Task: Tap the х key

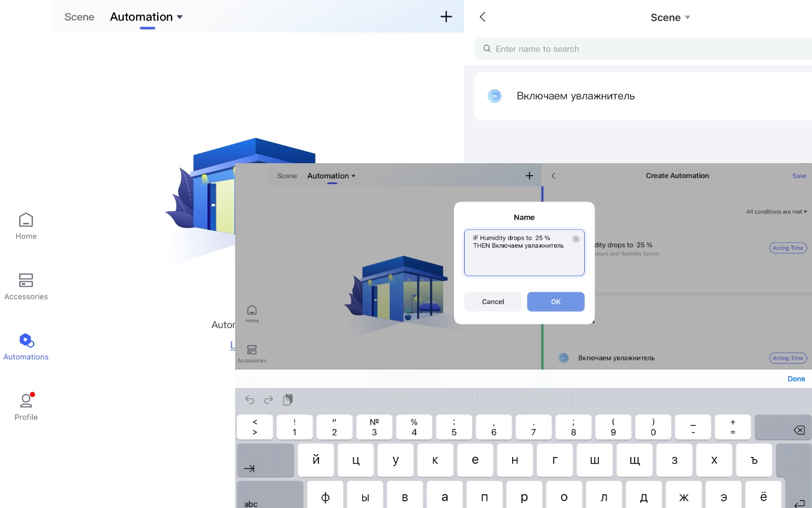Action: (714, 460)
